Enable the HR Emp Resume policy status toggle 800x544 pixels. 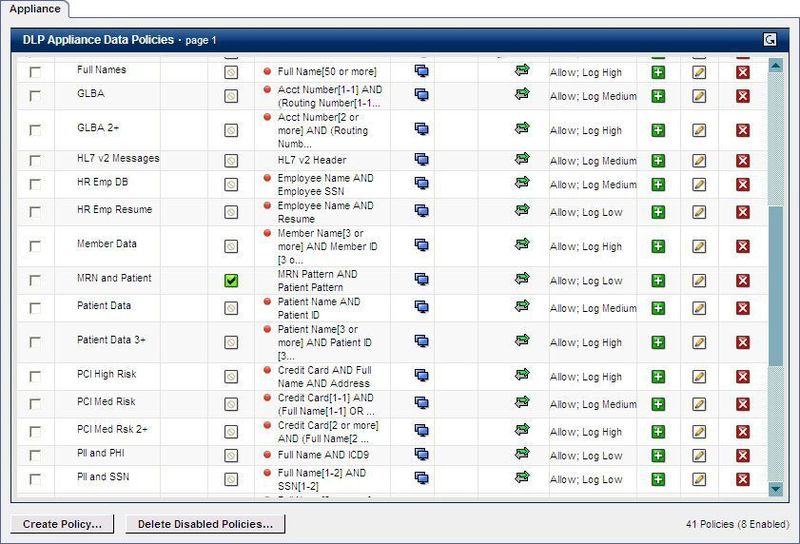[231, 212]
